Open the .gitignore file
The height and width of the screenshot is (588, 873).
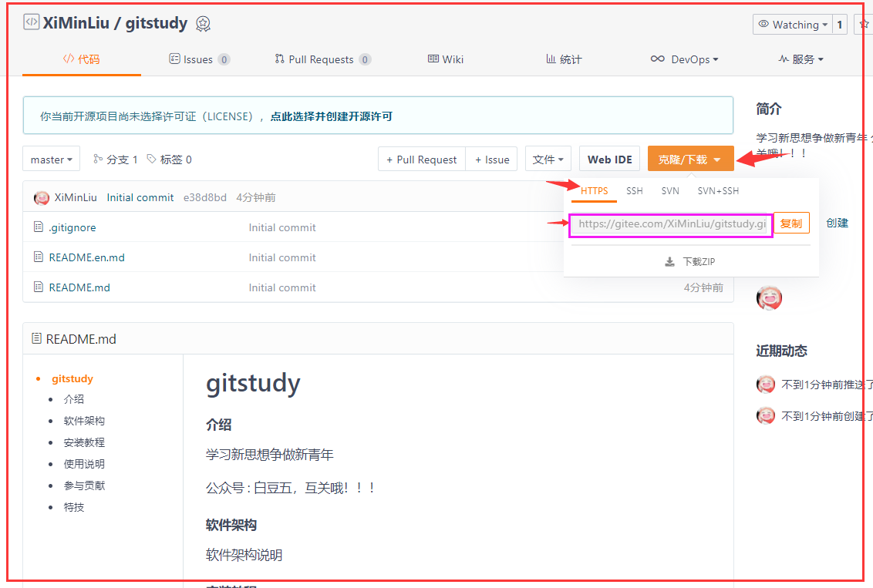pos(72,227)
